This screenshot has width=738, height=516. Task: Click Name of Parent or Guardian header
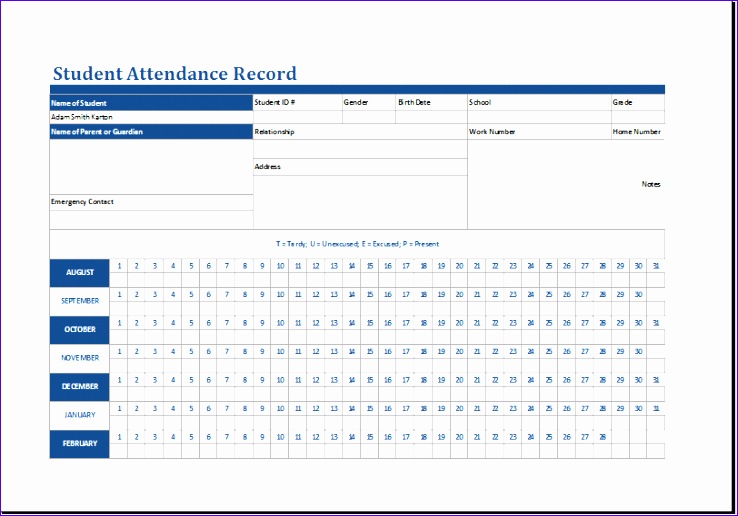(151, 131)
